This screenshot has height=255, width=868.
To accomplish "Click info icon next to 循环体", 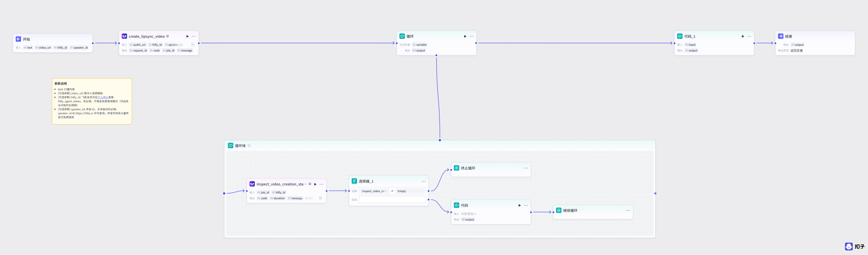I will tap(249, 146).
